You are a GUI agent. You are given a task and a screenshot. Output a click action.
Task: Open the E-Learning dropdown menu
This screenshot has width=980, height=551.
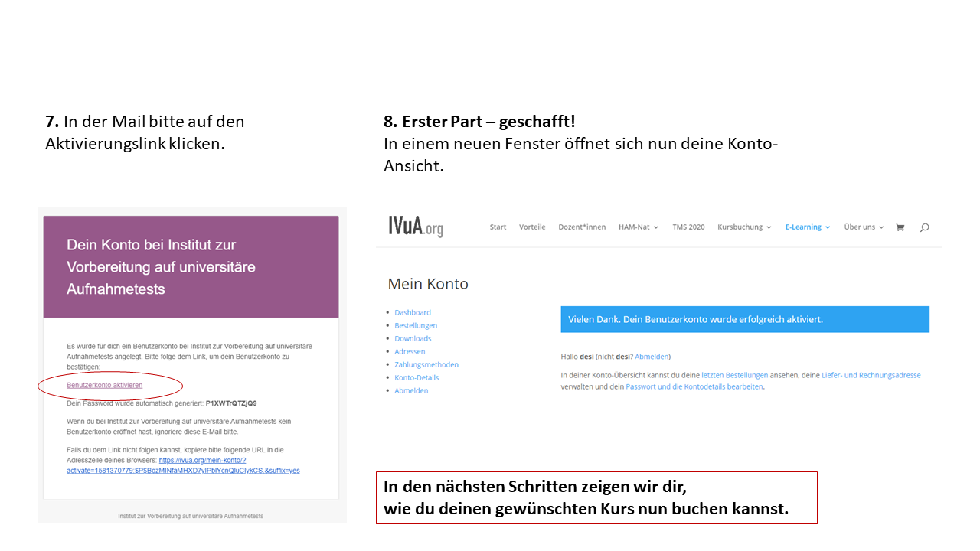pyautogui.click(x=807, y=227)
